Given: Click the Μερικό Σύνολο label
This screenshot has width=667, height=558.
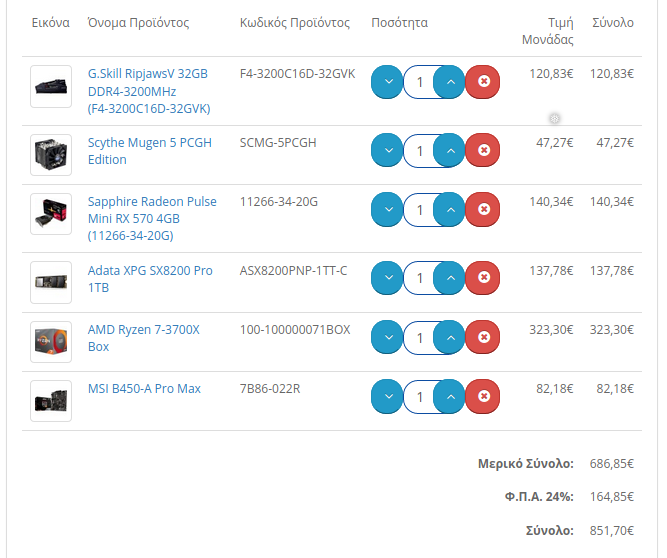Looking at the screenshot, I should click(x=525, y=464).
